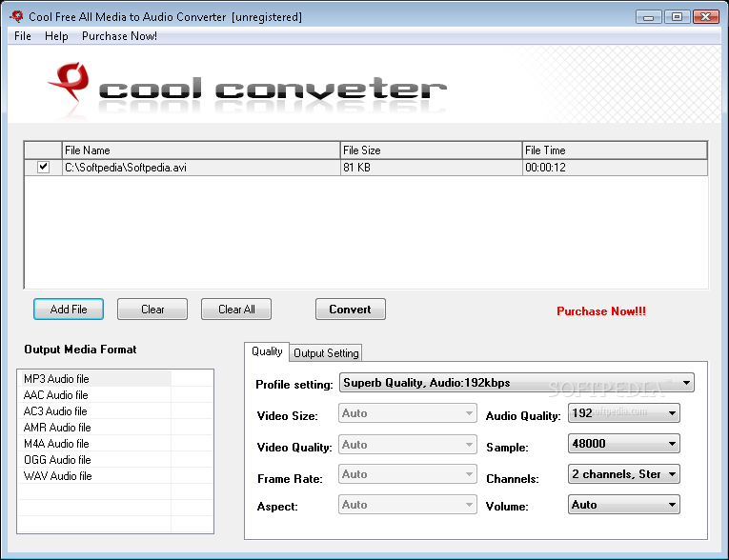Start conversion with Convert button

click(350, 310)
